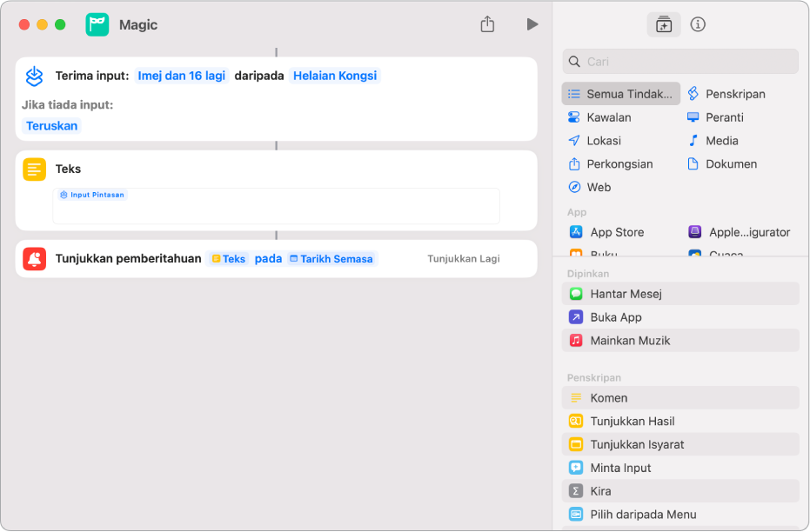Open the Helaian Kongsi source dropdown
The height and width of the screenshot is (532, 810).
click(x=335, y=76)
